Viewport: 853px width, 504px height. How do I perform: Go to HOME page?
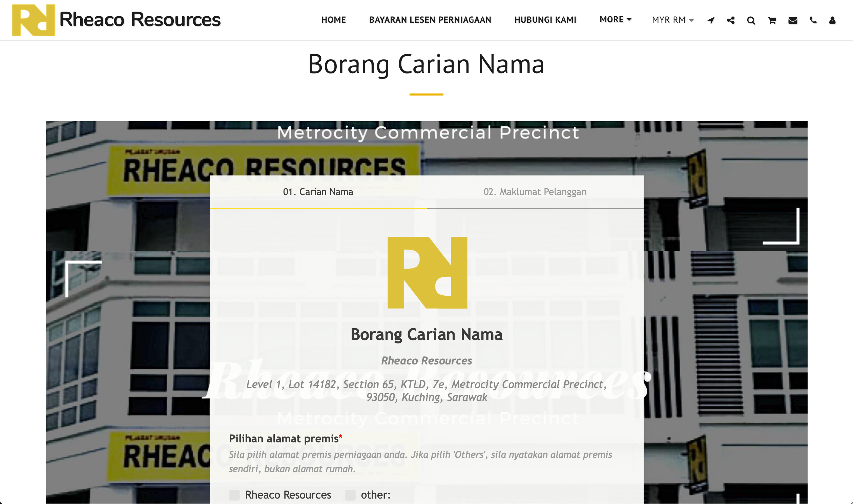pos(333,20)
